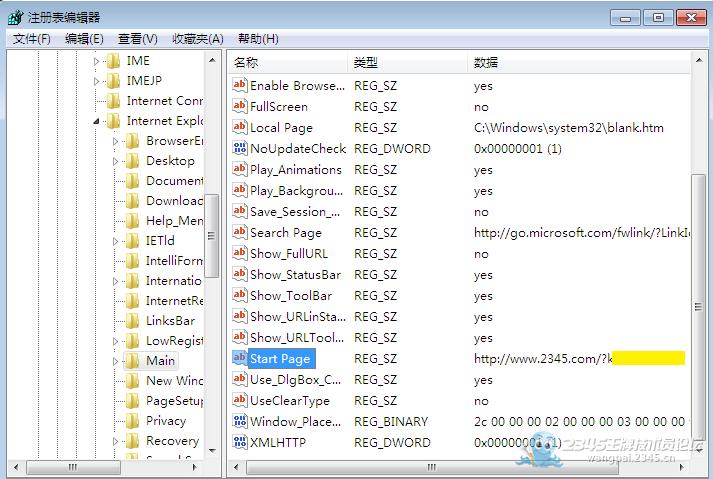
Task: Collapse the Internet Explorer tree node
Action: (96, 121)
